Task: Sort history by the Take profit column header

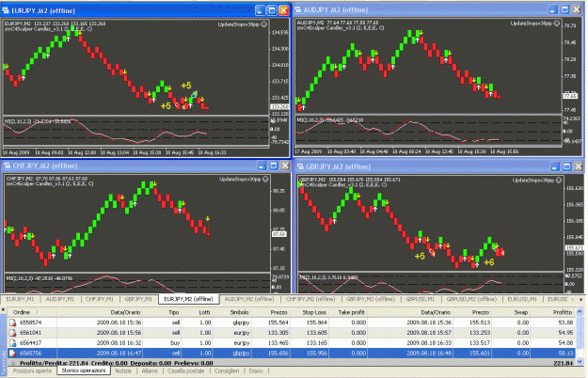Action: tap(349, 312)
